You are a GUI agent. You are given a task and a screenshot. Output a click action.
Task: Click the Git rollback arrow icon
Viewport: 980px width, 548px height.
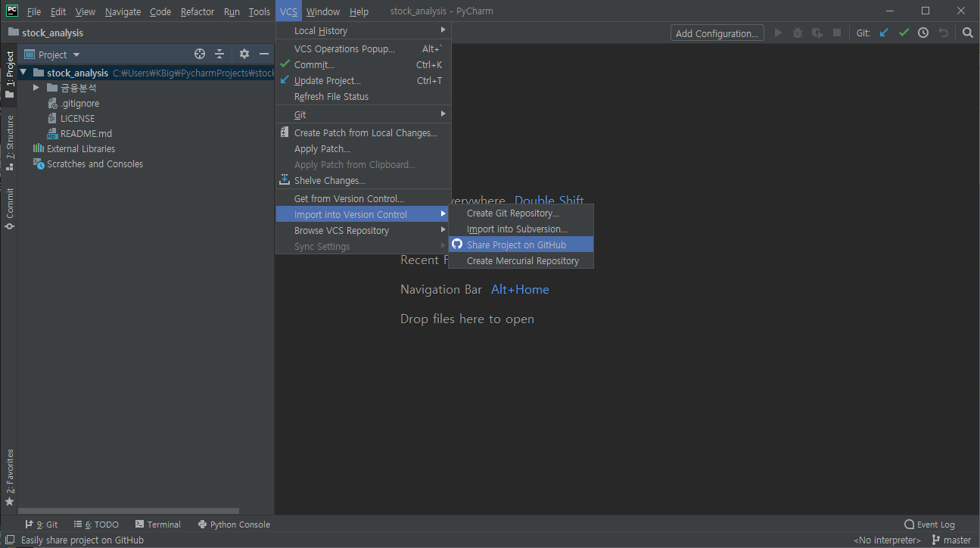(x=943, y=33)
